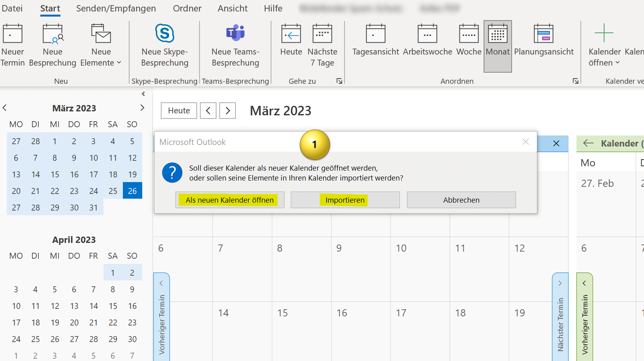Create a new appointment with Neuer Termin
Screen dimensions: 644x361
(x=13, y=45)
